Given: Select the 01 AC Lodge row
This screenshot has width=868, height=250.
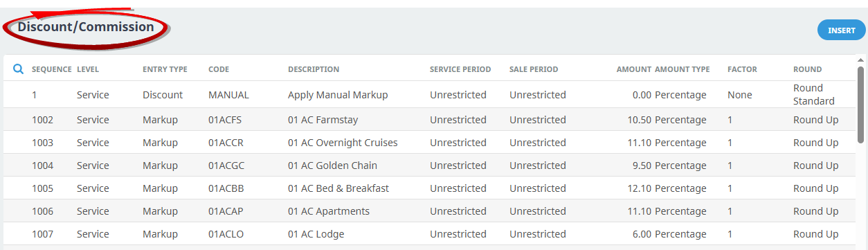Looking at the screenshot, I should point(429,234).
